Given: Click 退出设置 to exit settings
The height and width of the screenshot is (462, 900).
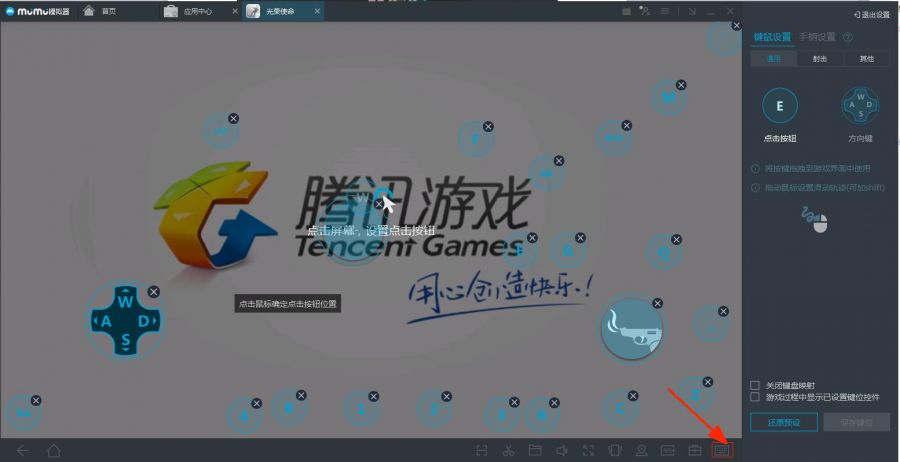Looking at the screenshot, I should [871, 14].
